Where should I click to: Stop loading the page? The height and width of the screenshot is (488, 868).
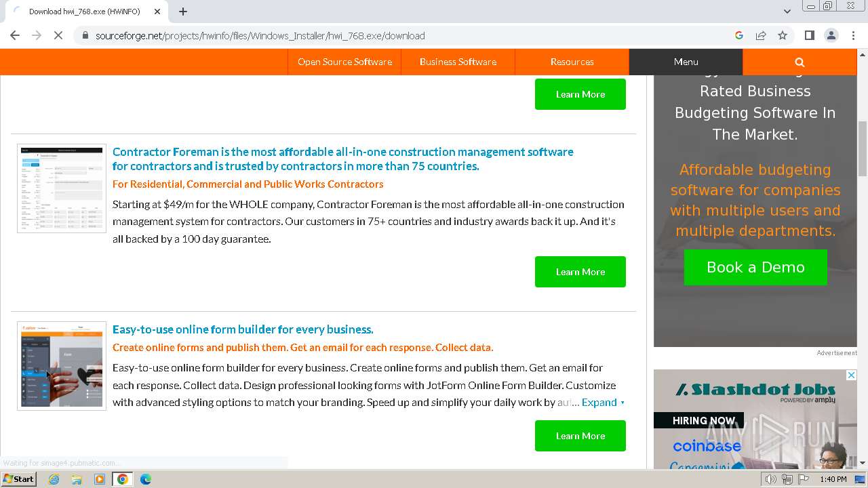click(58, 35)
